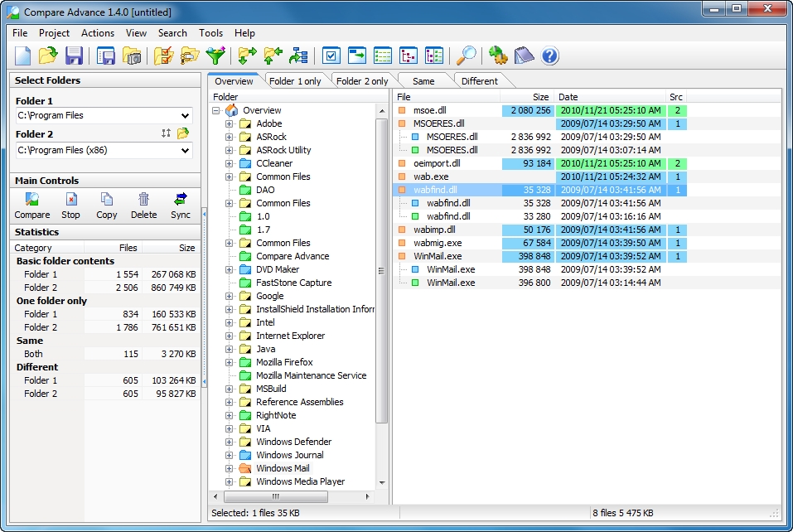Sort the file list by the Size column header
Screen dimensions: 793x532
526,97
